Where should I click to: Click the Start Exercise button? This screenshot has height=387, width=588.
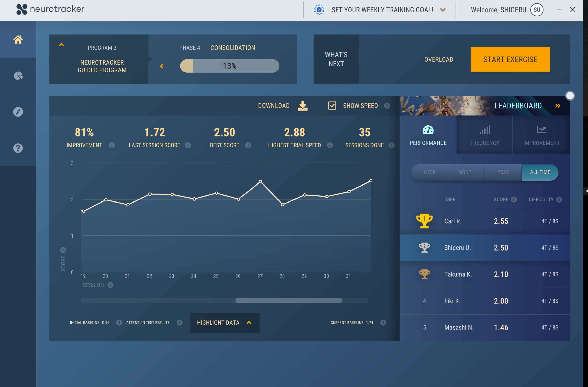point(510,59)
